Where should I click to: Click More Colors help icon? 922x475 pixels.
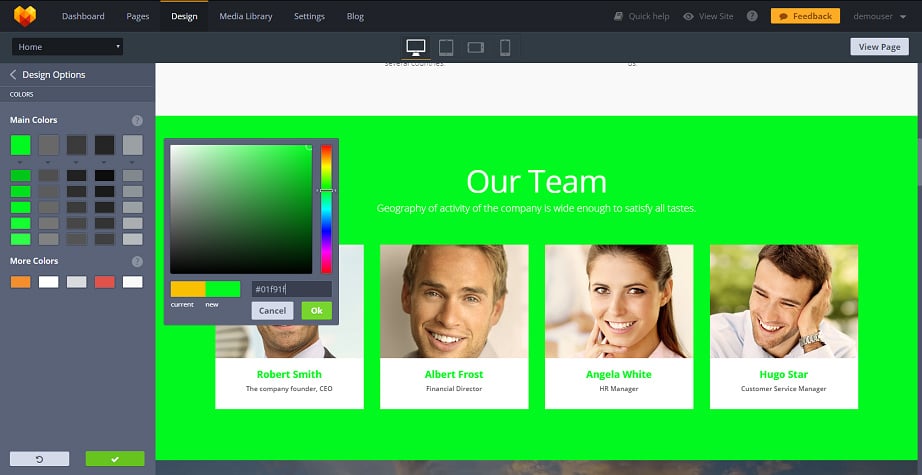click(x=137, y=262)
